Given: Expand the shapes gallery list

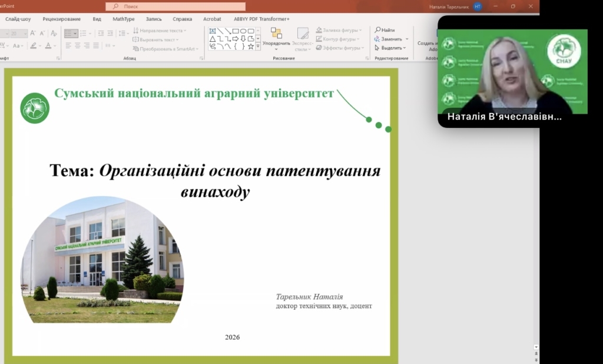Looking at the screenshot, I should tap(258, 46).
